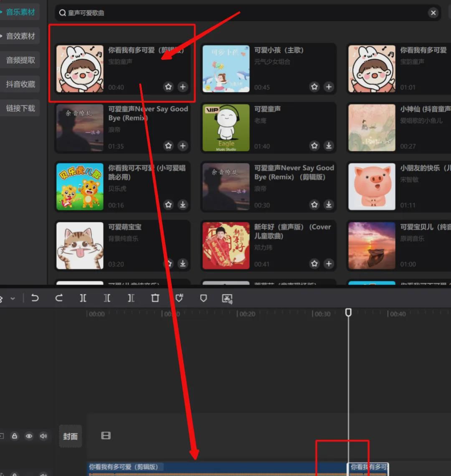This screenshot has width=451, height=476.
Task: Select the Split clip tool
Action: click(x=83, y=298)
